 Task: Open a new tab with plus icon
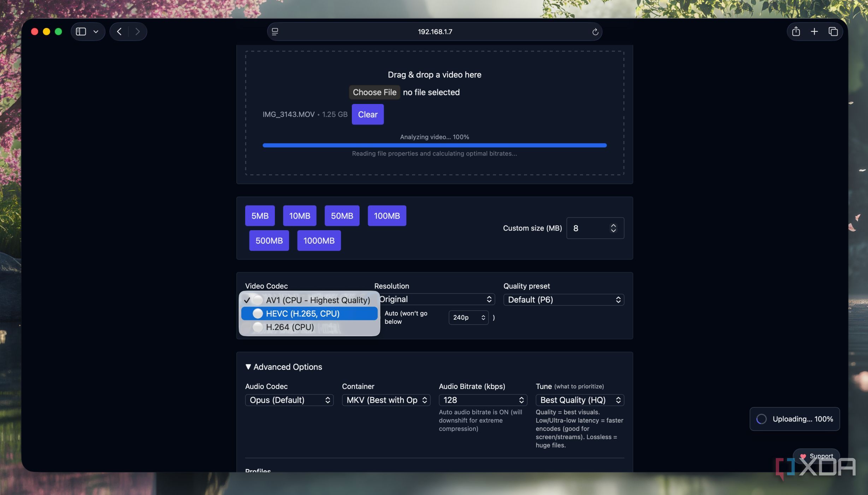[x=814, y=31]
